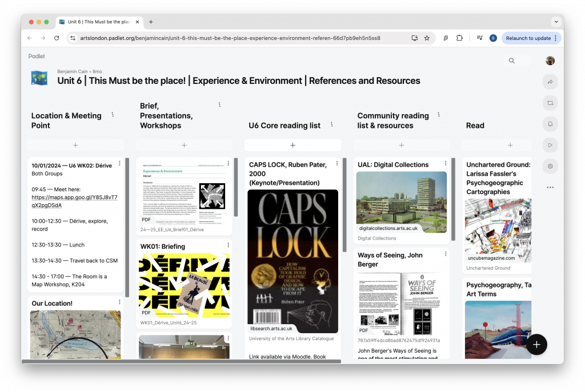This screenshot has width=585, height=392.
Task: Open the CAPS LOCK book cover image
Action: pos(293,261)
